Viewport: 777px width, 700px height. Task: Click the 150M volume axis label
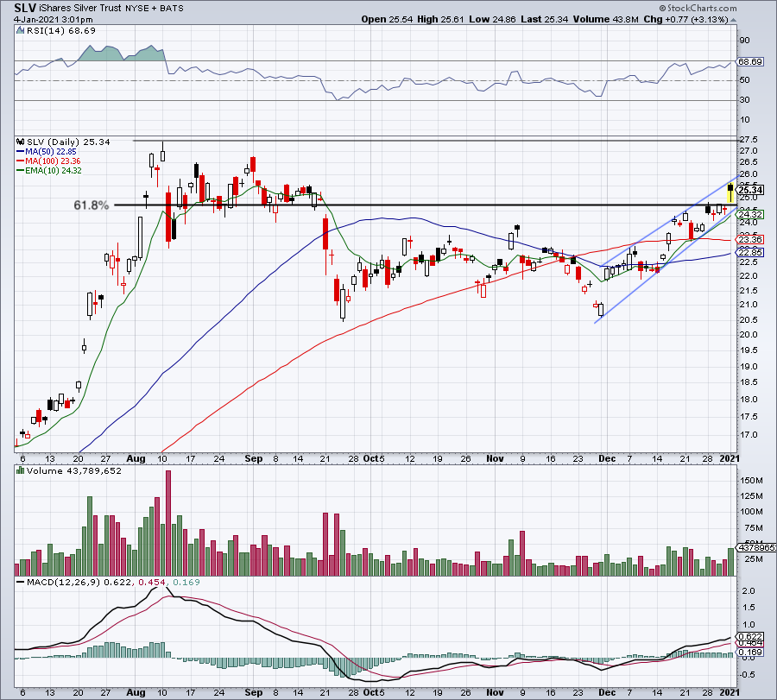(x=751, y=481)
